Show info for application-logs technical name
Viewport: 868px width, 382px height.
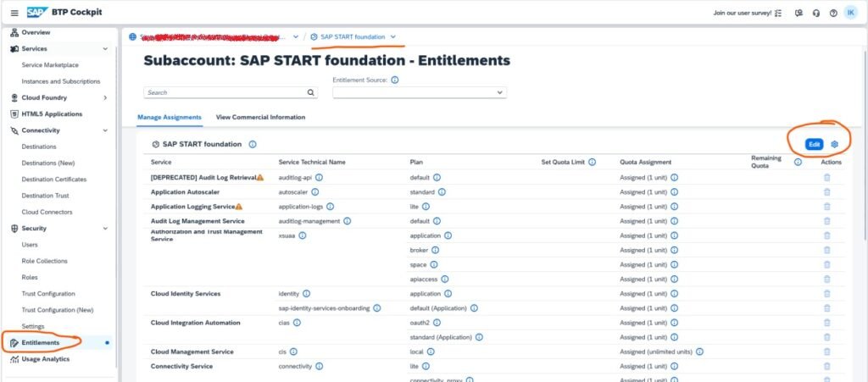pyautogui.click(x=330, y=207)
